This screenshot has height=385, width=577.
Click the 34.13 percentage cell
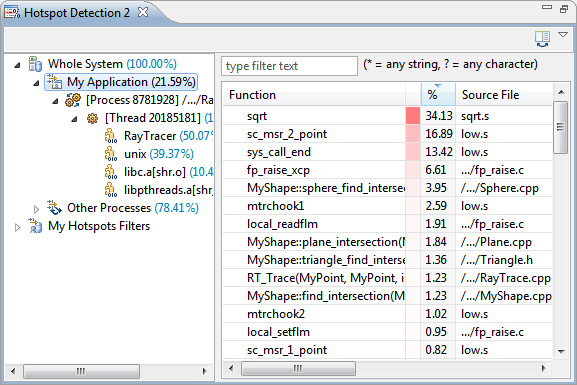click(439, 116)
